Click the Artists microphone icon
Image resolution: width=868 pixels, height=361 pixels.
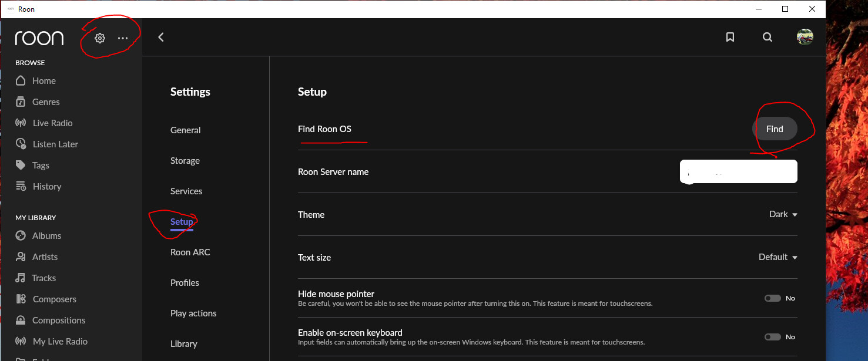pos(21,257)
